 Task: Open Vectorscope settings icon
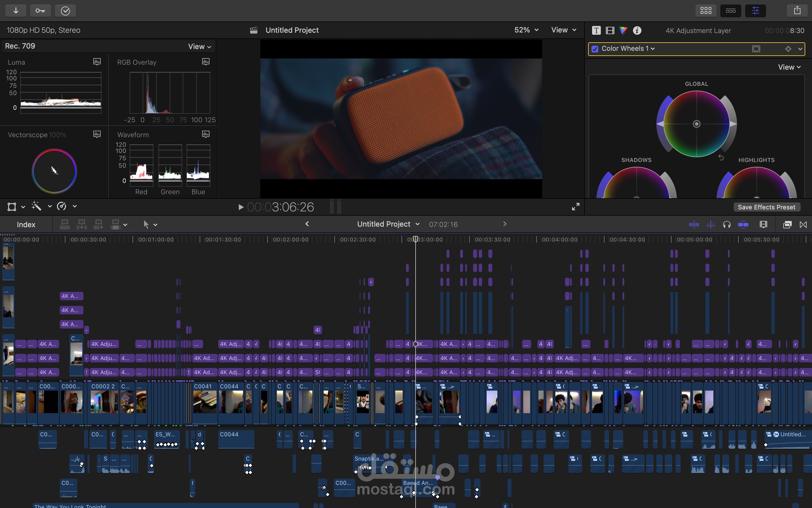pos(97,134)
